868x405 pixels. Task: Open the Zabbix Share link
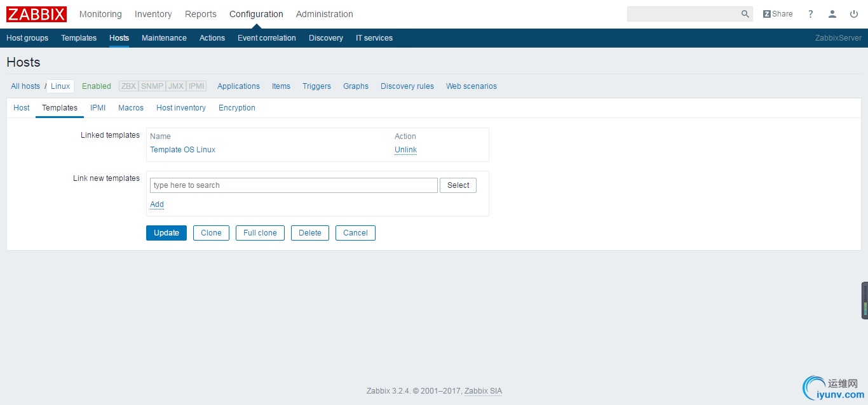click(778, 14)
